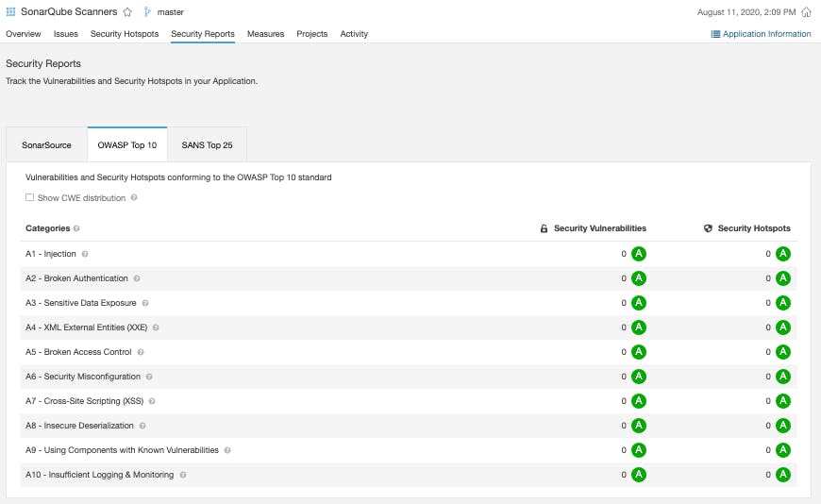
Task: Click the SonarQube Scanners application title
Action: [69, 11]
